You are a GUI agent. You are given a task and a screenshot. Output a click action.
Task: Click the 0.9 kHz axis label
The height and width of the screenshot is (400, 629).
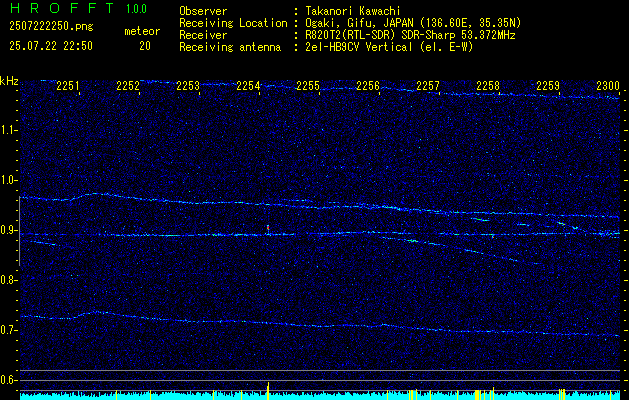[x=8, y=230]
